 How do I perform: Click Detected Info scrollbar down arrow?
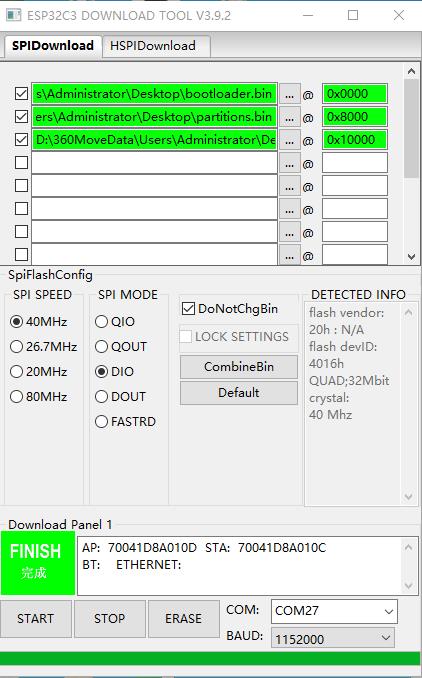[x=408, y=496]
